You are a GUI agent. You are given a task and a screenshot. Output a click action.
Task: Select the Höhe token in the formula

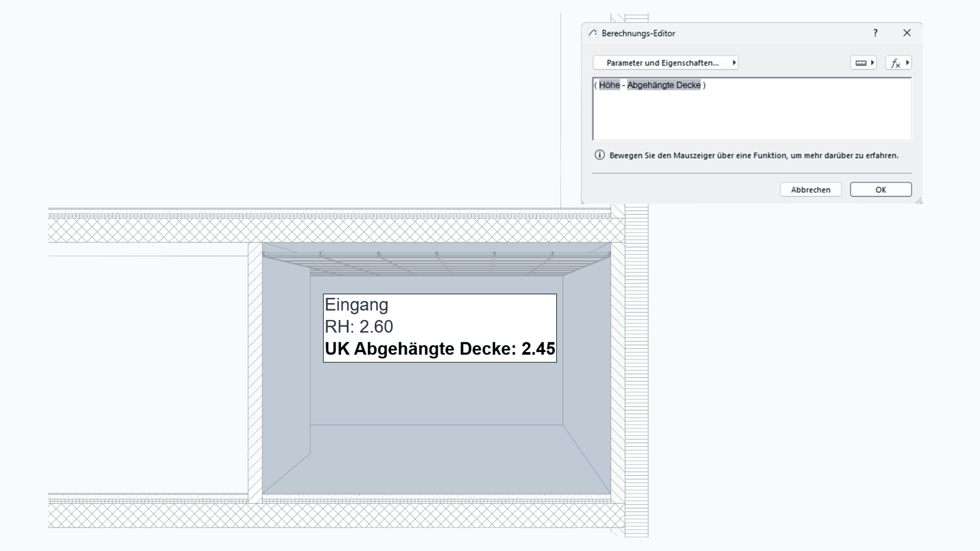(609, 85)
